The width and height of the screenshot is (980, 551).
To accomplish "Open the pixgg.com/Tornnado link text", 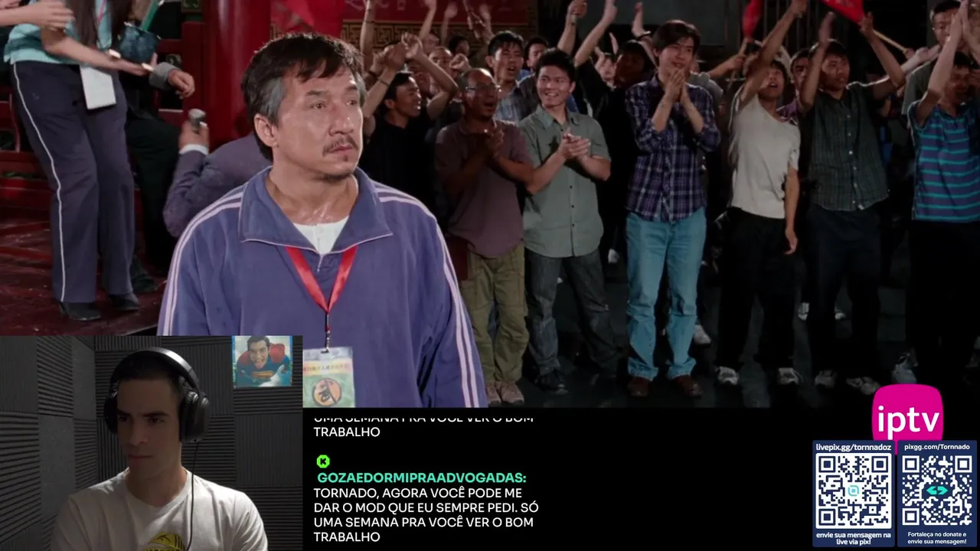I will coord(937,447).
